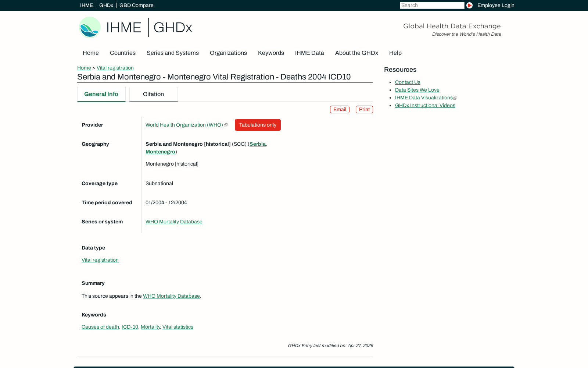Click the IHME leaf logo
Image resolution: width=588 pixels, height=368 pixels.
[x=90, y=27]
